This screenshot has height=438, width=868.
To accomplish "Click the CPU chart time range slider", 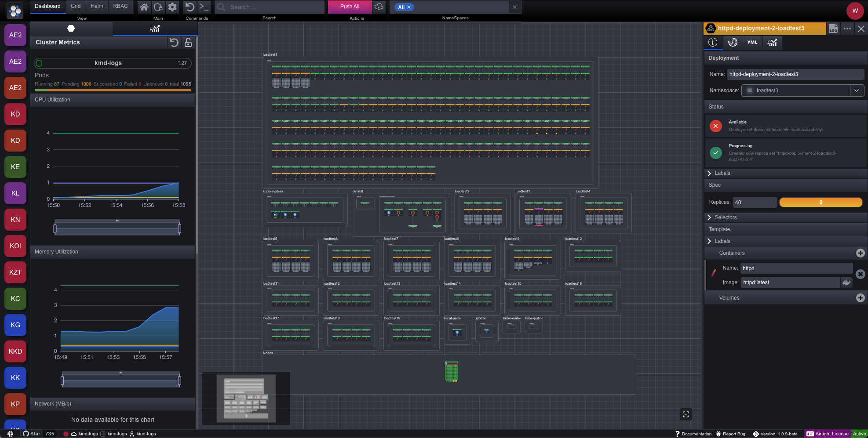I will click(x=117, y=228).
